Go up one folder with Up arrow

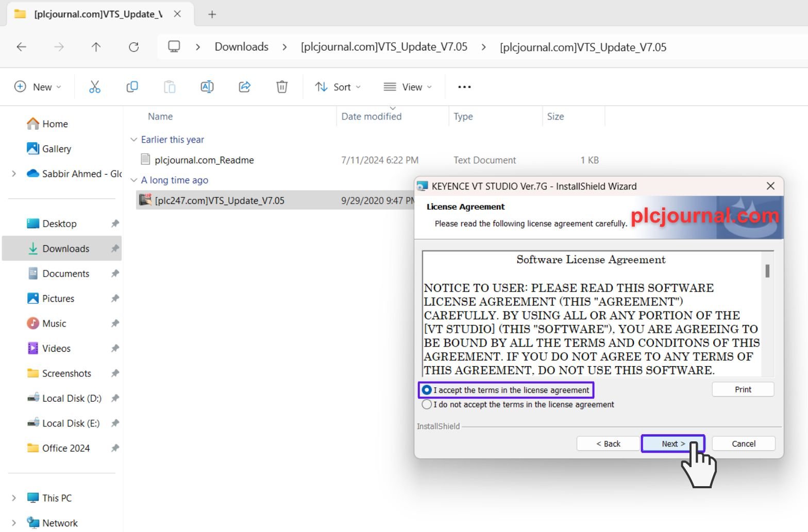point(96,47)
